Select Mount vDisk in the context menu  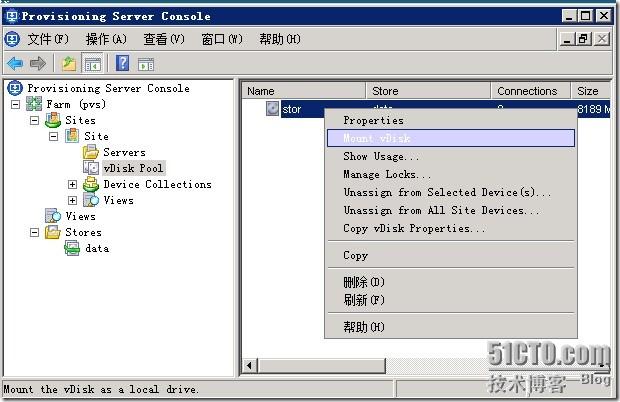click(x=451, y=138)
